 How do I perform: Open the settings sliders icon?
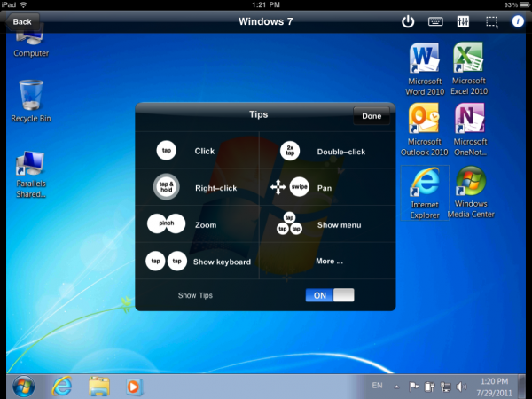(463, 21)
